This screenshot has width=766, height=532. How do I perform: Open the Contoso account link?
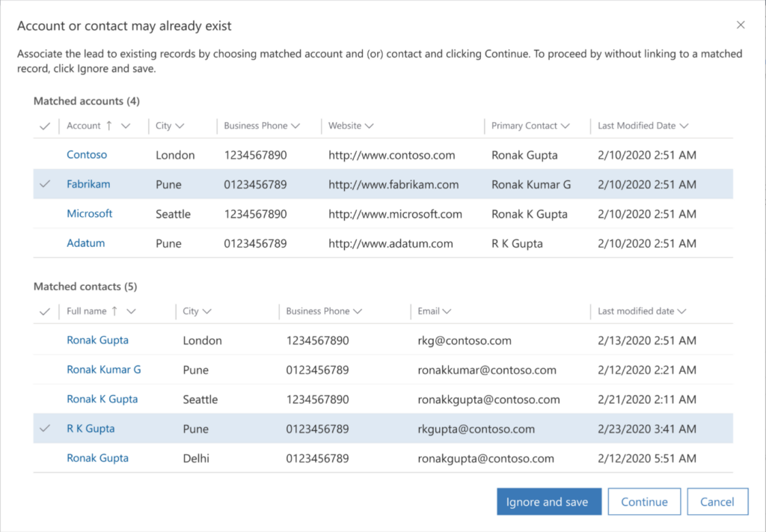click(x=87, y=155)
